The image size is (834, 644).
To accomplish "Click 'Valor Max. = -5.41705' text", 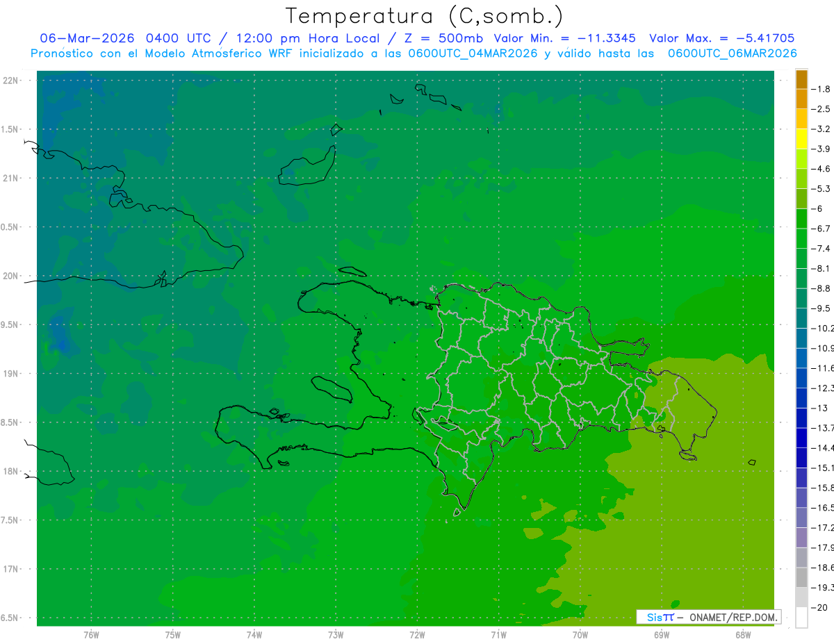I will click(x=721, y=38).
